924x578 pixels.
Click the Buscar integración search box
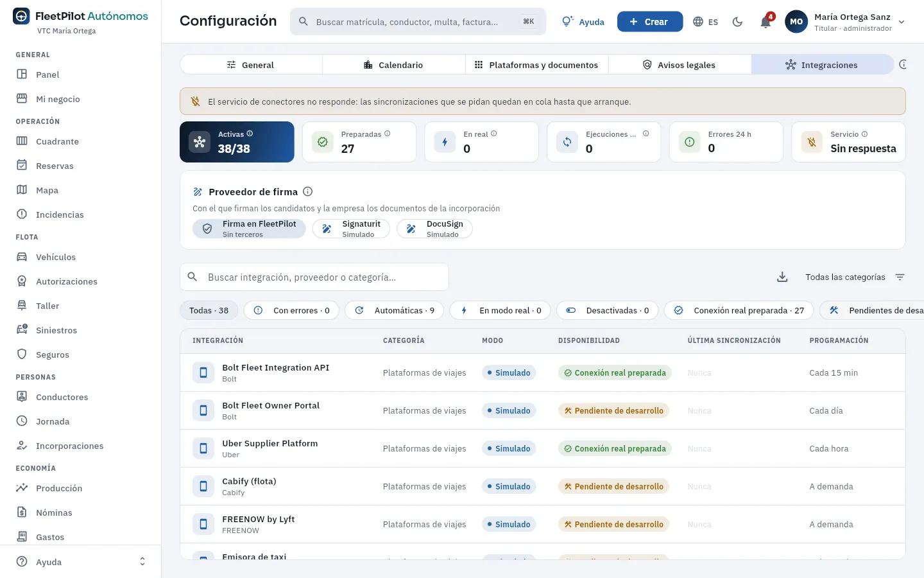click(x=314, y=277)
